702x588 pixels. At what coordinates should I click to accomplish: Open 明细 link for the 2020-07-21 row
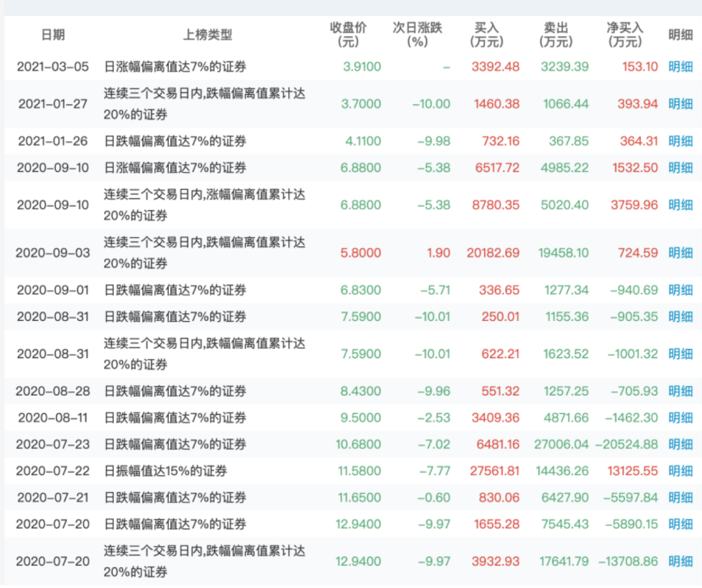click(681, 498)
